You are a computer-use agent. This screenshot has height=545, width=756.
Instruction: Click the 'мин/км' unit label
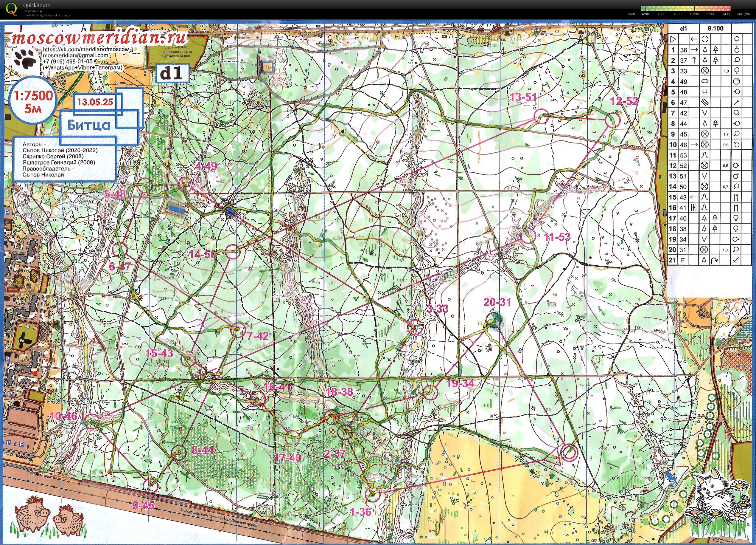(x=744, y=14)
